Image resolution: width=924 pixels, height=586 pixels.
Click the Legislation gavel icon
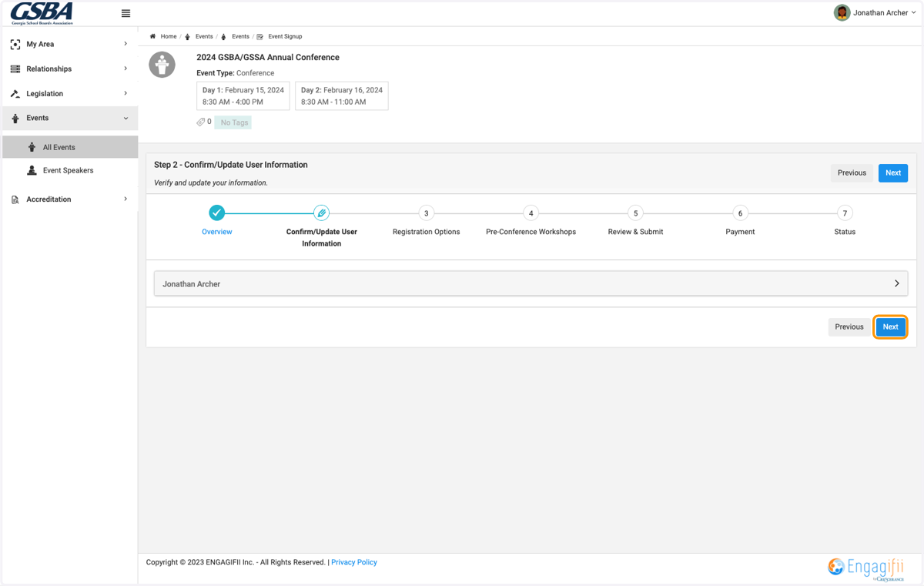coord(15,94)
